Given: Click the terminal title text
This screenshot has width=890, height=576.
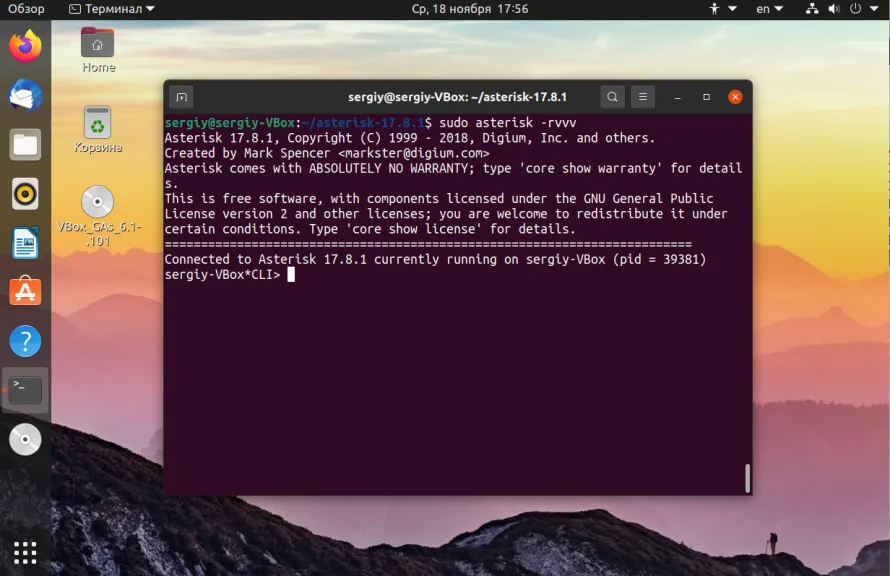Looking at the screenshot, I should point(457,97).
